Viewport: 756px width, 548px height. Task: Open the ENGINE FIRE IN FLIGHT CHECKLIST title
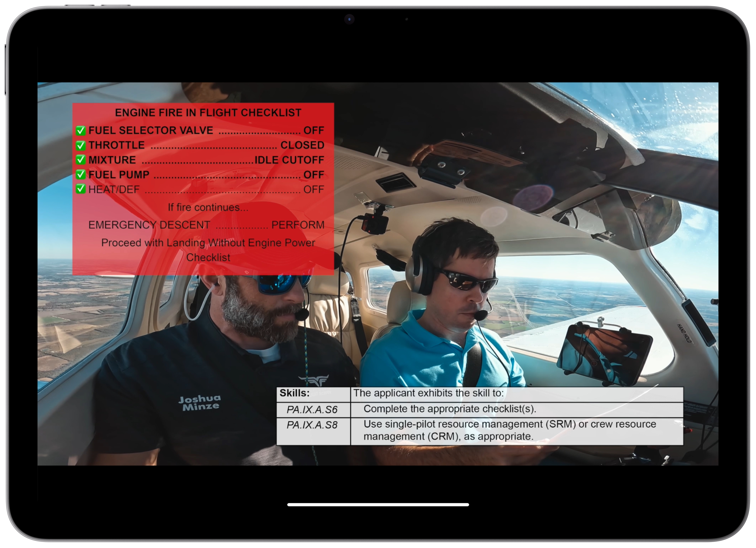[x=208, y=112]
